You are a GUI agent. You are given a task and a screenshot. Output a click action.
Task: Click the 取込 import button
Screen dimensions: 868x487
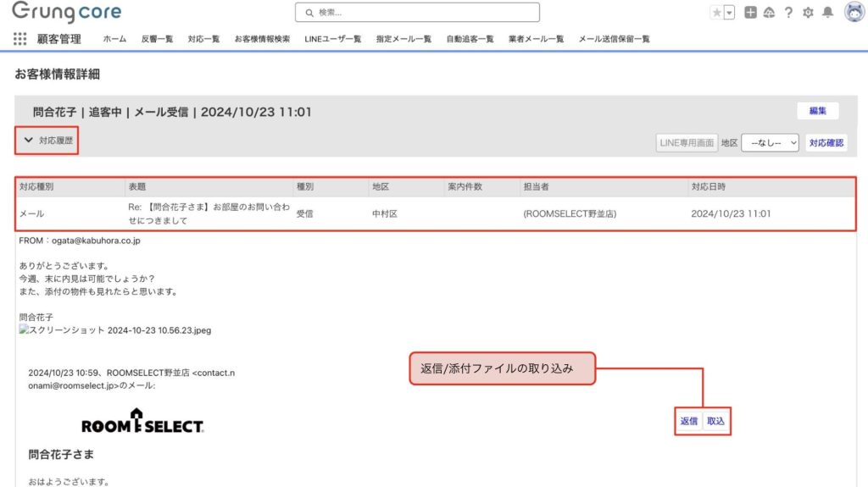[715, 421]
